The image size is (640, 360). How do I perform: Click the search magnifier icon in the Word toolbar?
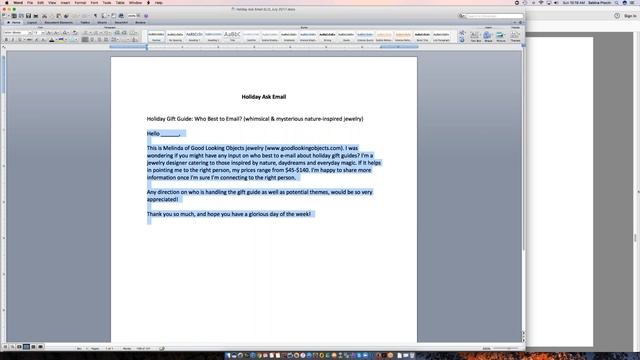(461, 16)
